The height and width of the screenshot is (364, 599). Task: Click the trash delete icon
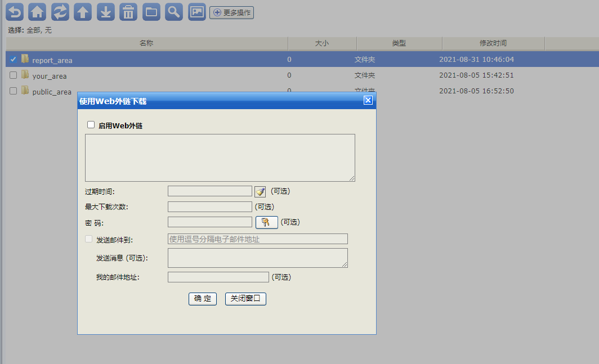(128, 12)
